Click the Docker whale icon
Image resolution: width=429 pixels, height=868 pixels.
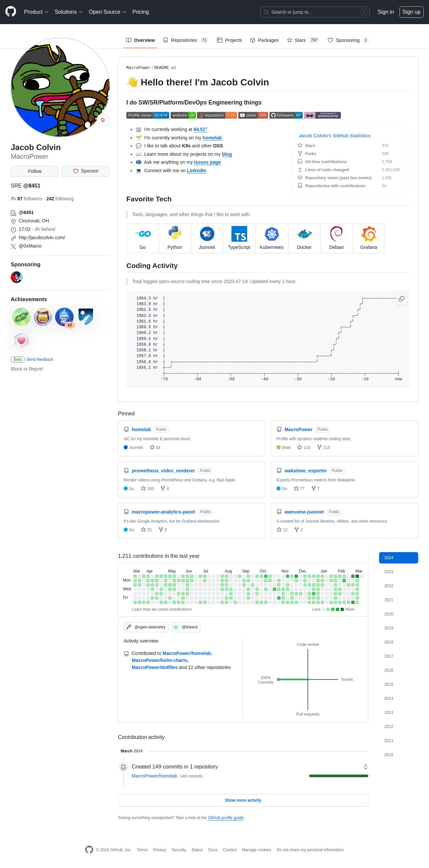(304, 234)
